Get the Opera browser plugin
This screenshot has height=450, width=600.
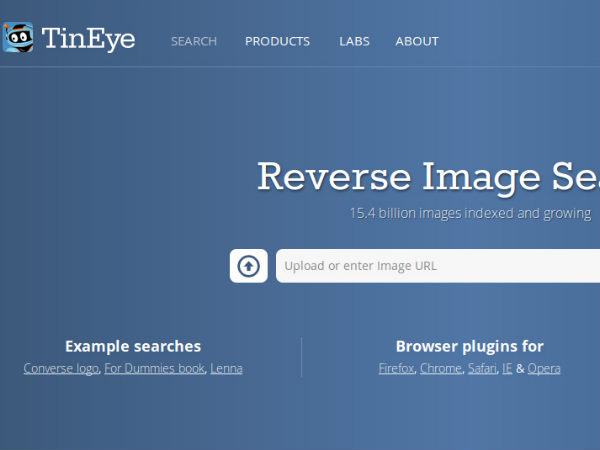pyautogui.click(x=544, y=368)
